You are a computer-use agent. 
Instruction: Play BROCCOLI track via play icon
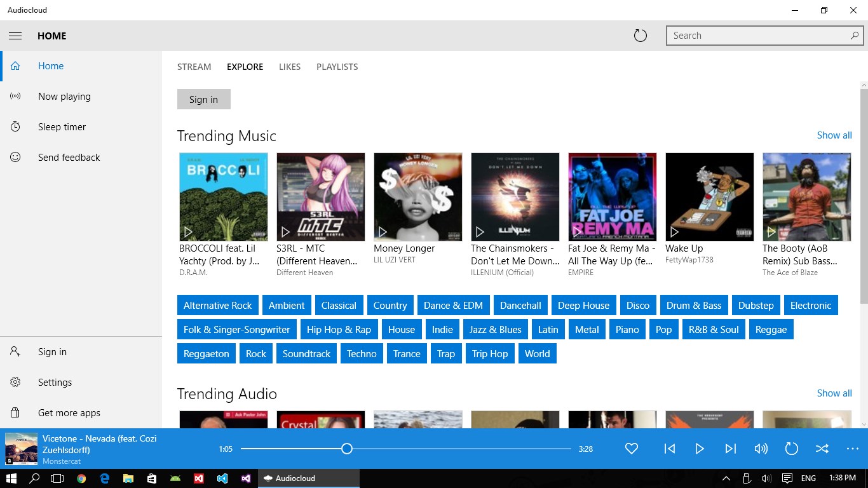click(x=188, y=232)
